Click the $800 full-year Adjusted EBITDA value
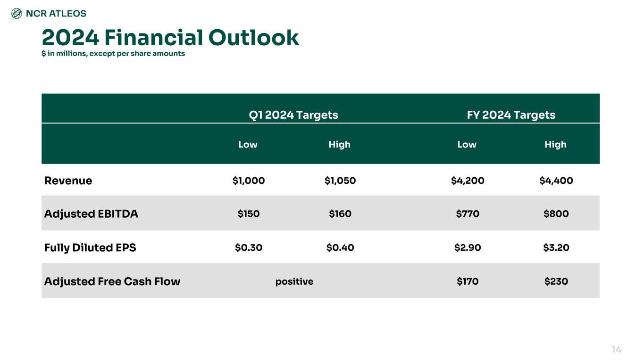The height and width of the screenshot is (362, 644). 556,214
